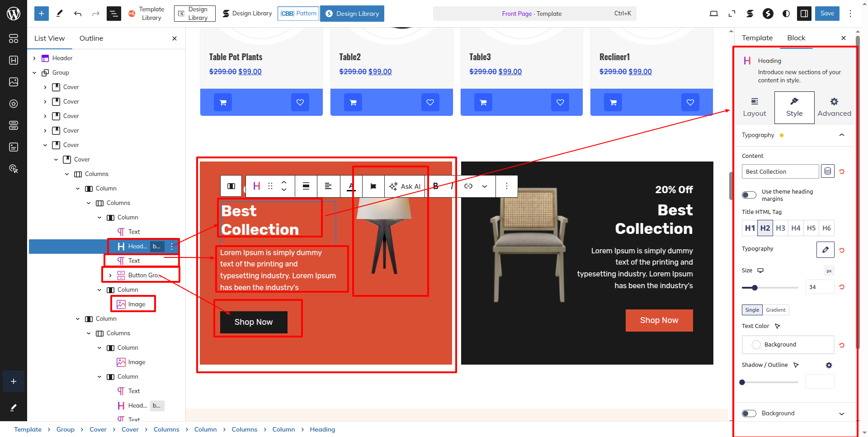868x437 pixels.
Task: Click the Undo arrow
Action: coord(78,14)
